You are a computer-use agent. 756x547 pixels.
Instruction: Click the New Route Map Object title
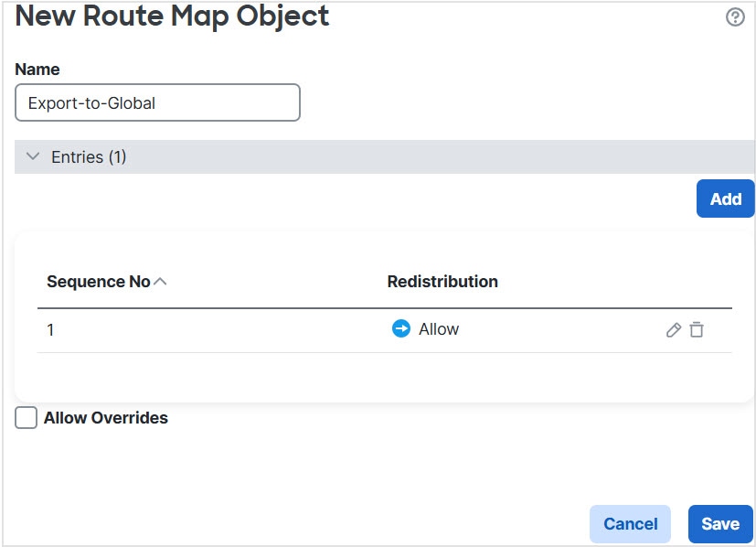tap(172, 16)
